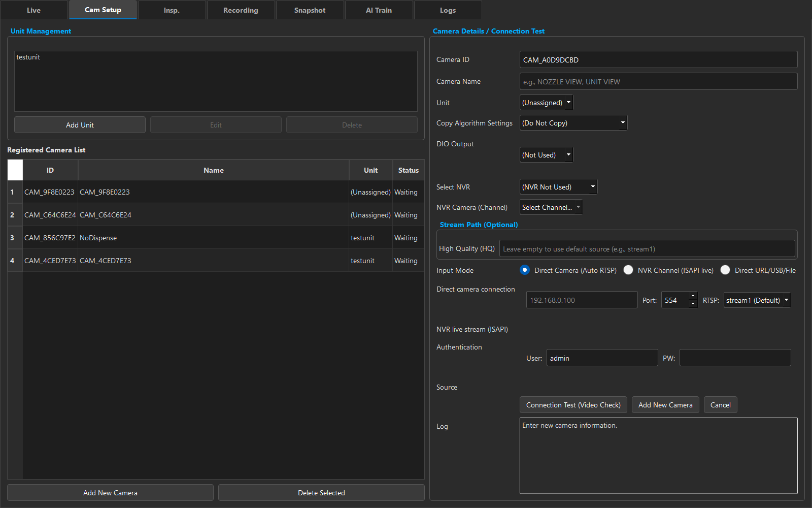Open the Logs tab

pos(448,10)
